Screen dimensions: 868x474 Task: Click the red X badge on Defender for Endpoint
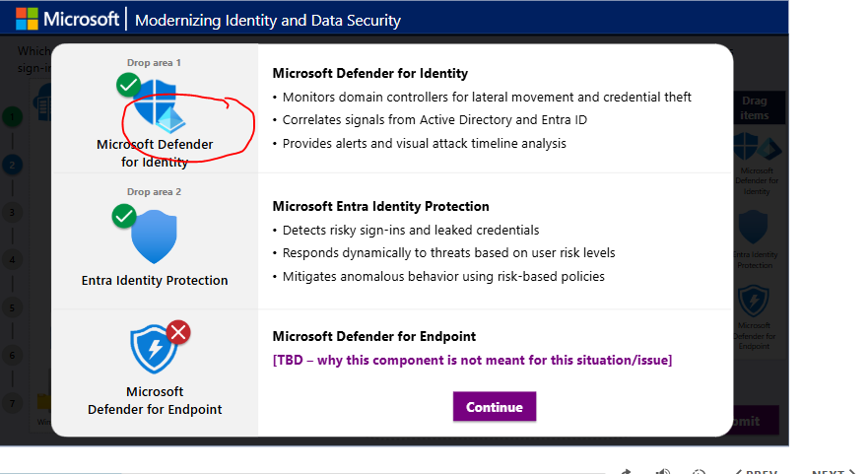[178, 332]
